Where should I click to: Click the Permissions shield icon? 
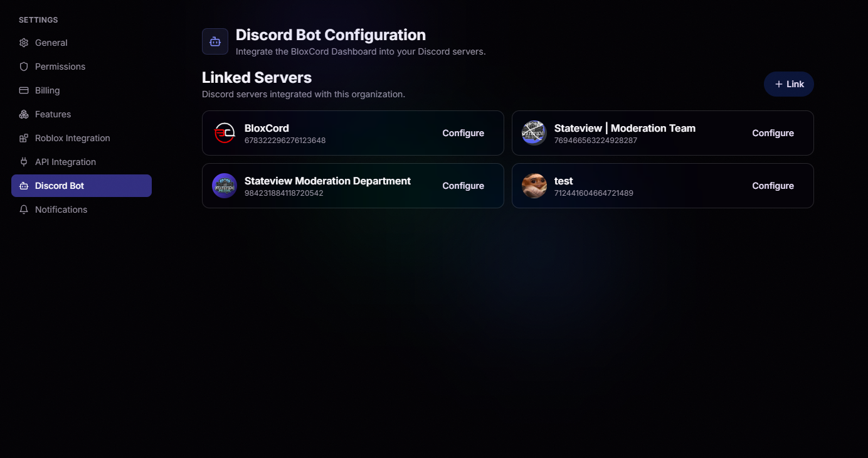click(24, 67)
